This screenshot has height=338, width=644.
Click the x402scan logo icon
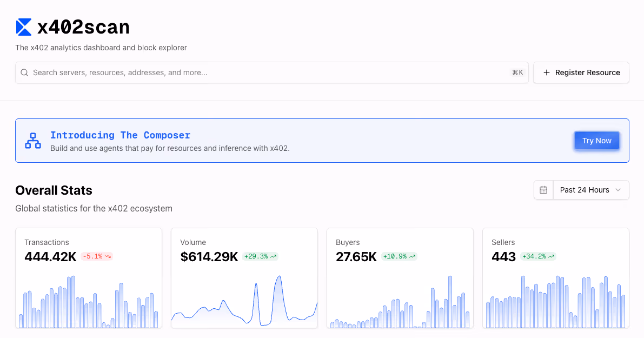24,27
